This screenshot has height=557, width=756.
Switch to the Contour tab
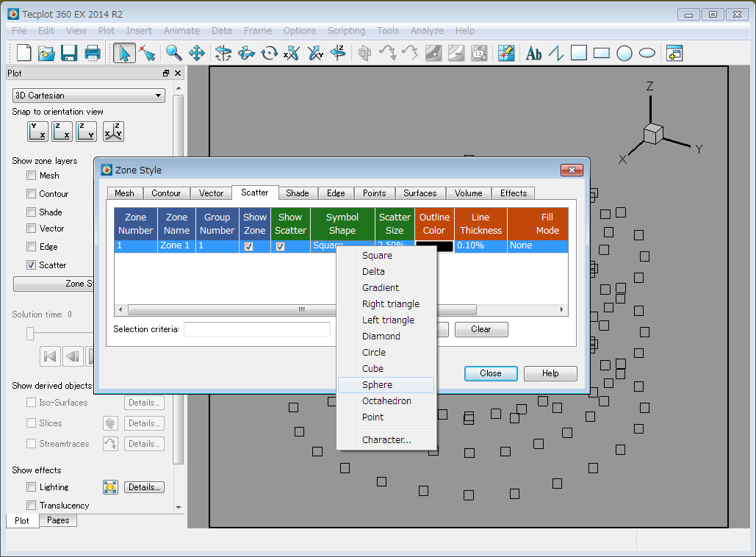coord(166,193)
